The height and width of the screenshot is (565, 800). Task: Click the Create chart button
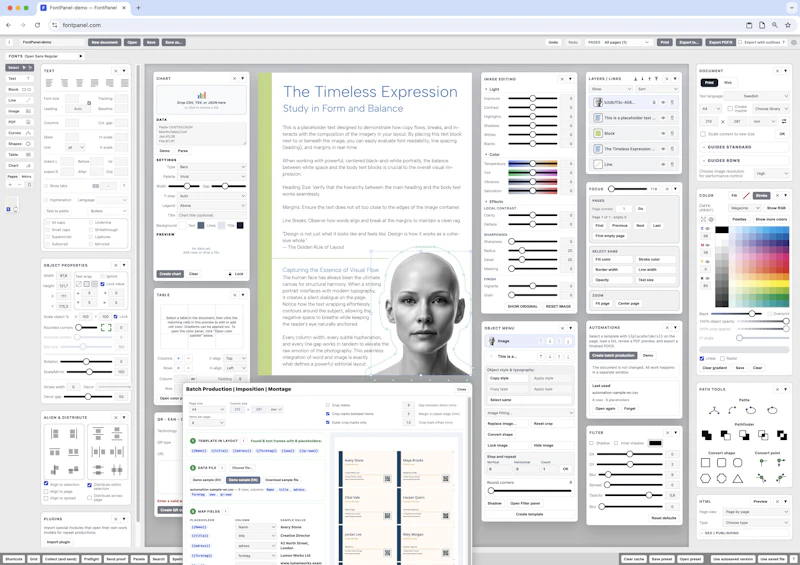tap(170, 274)
